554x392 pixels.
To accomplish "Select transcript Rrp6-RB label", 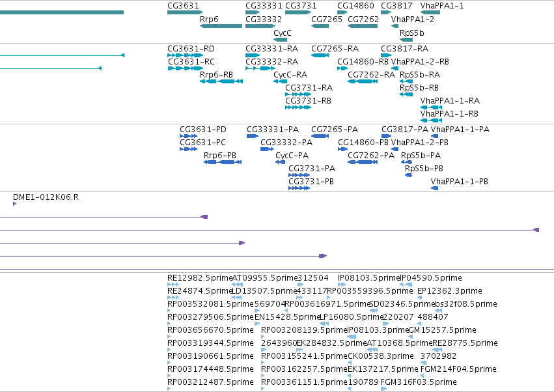I will (216, 75).
